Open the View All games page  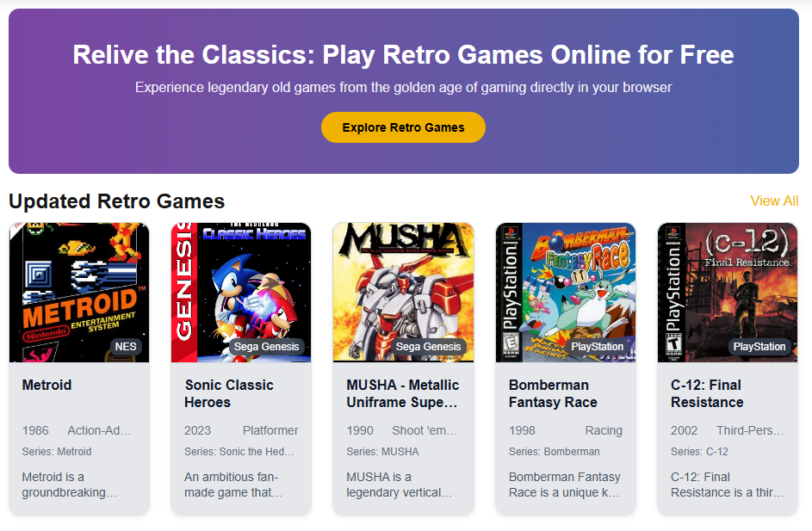(x=774, y=201)
